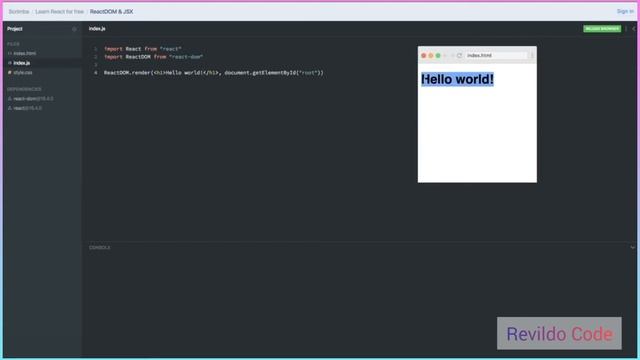Click the Scrimba breadcrumb link
Image resolution: width=640 pixels, height=360 pixels.
tap(19, 11)
